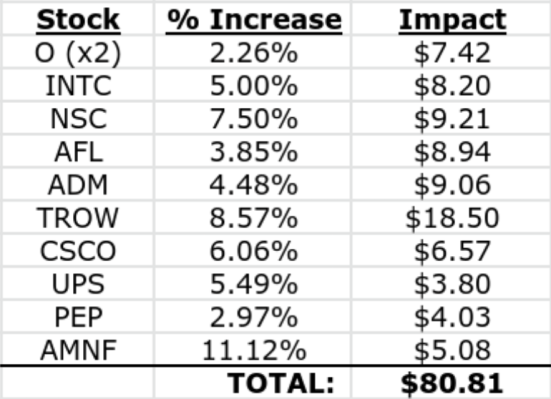Screen dimensions: 551x399
Task: Select the PEP impact value $4.03
Action: point(452,317)
